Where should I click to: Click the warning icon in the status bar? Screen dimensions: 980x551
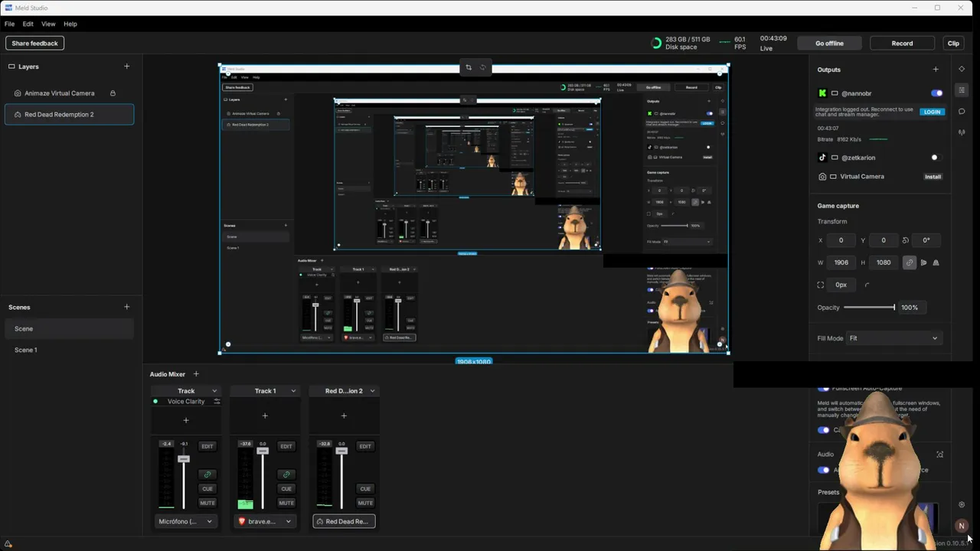click(8, 544)
